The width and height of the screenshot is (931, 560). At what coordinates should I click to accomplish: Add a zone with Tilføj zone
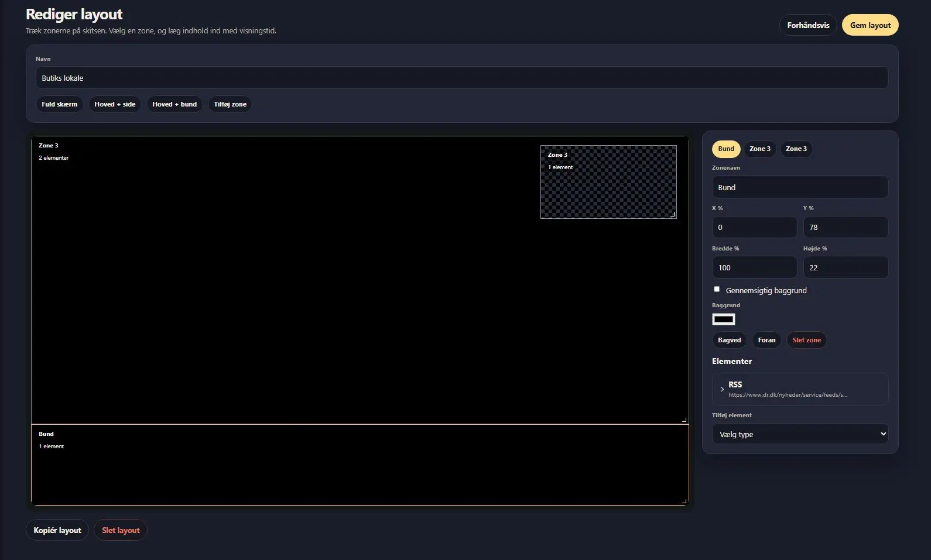[230, 104]
